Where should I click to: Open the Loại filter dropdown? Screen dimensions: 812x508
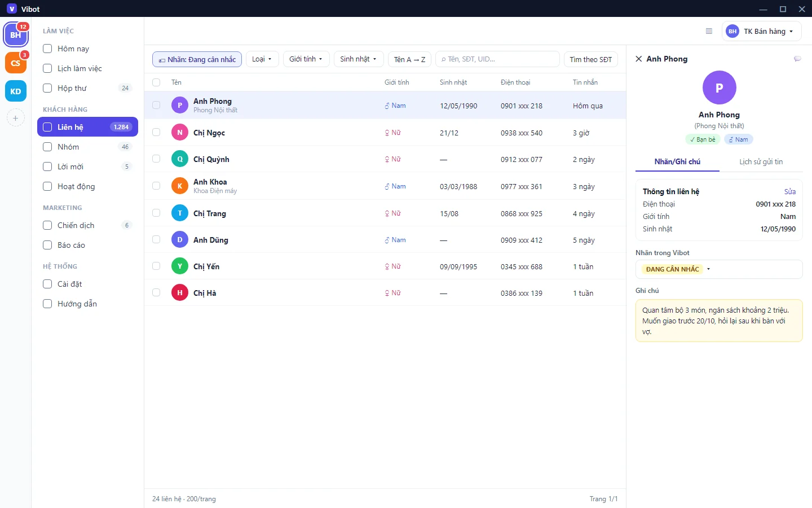click(262, 59)
